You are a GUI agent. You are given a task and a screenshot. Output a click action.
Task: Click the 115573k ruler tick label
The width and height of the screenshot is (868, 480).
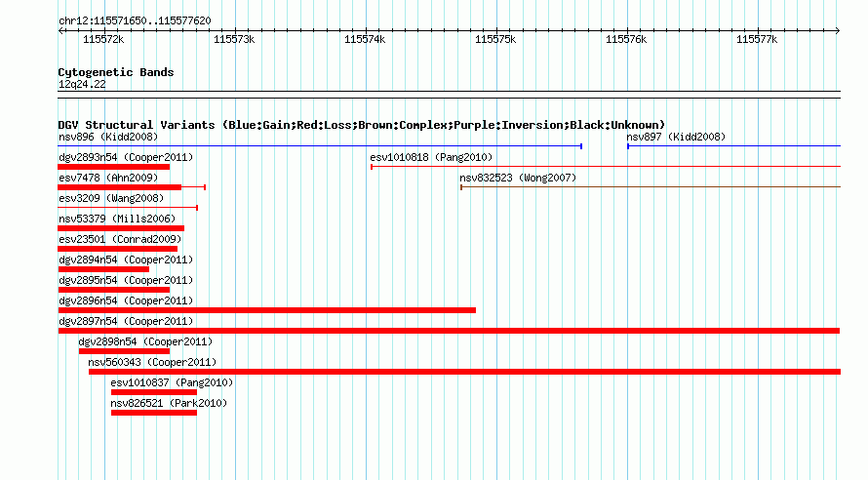(x=234, y=39)
